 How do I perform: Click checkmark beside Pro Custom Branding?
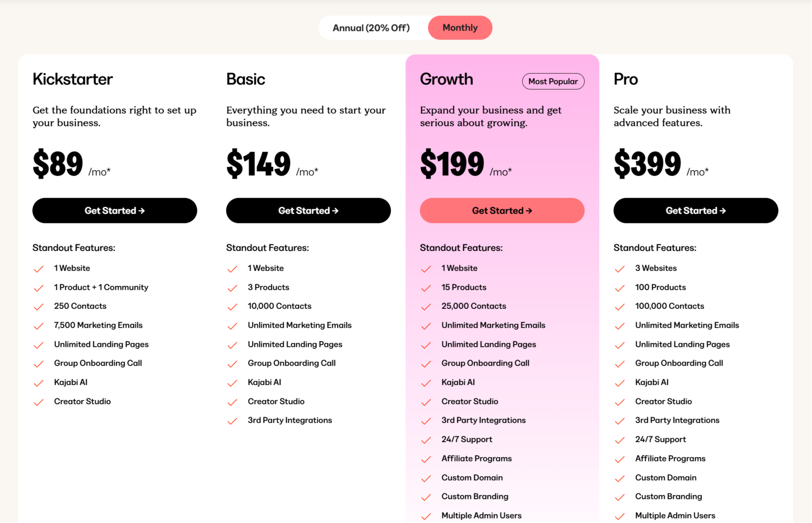click(620, 497)
